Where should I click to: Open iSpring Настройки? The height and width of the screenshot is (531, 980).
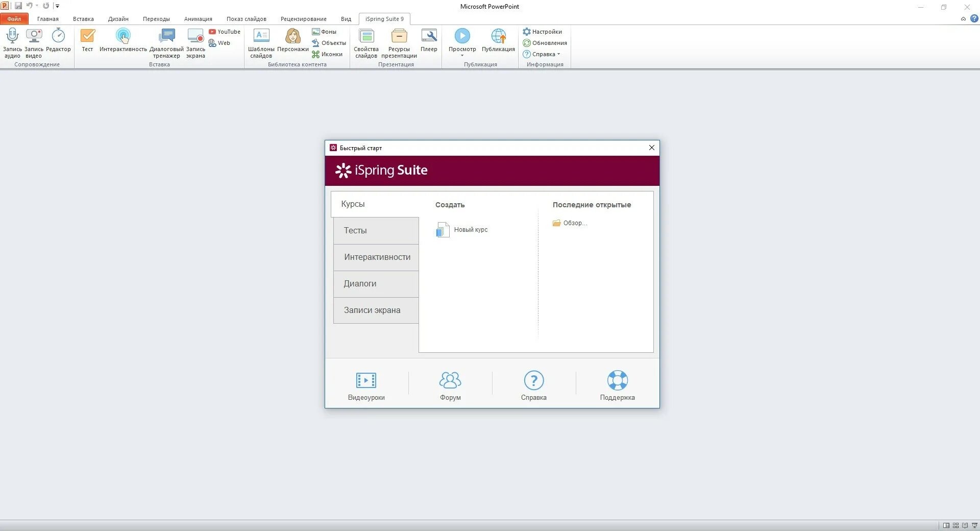coord(543,32)
